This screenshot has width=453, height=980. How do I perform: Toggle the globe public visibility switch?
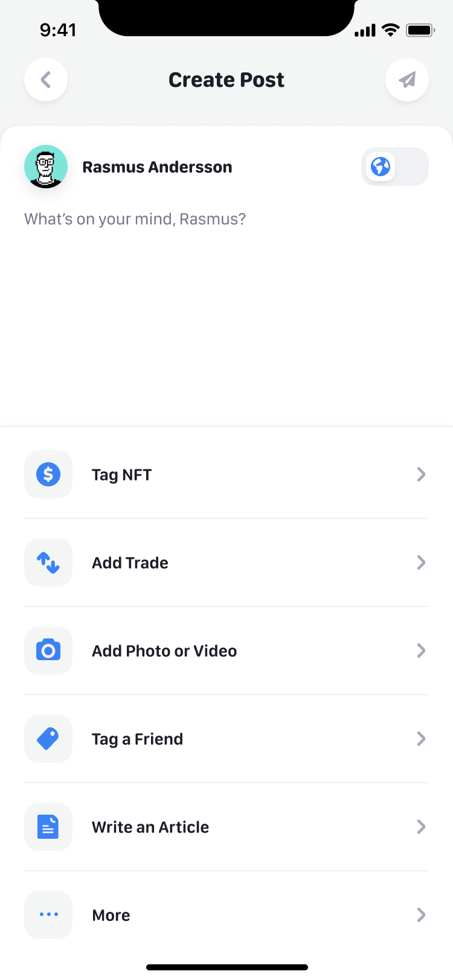coord(395,167)
